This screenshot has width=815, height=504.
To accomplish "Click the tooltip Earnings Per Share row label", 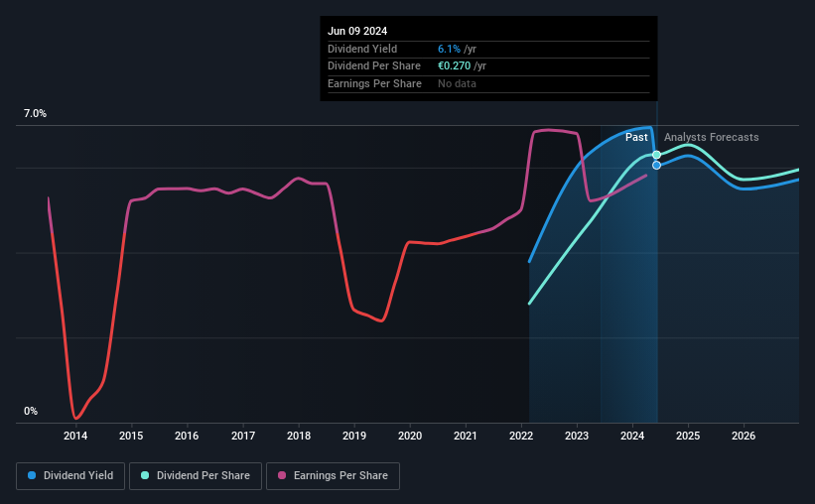I will [x=374, y=83].
